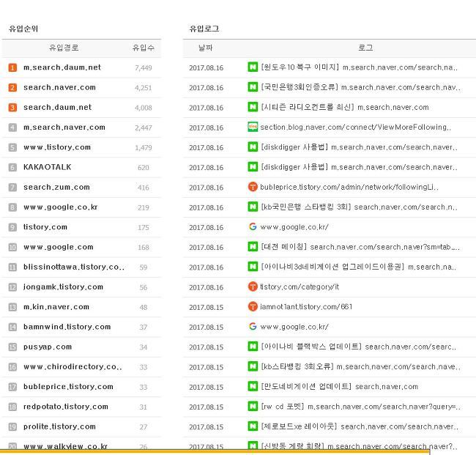Open tistory.com/category/it log link

300,287
